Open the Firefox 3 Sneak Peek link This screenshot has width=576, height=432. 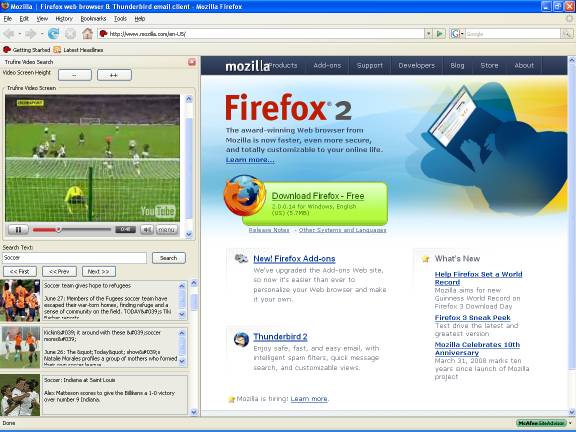(x=472, y=317)
